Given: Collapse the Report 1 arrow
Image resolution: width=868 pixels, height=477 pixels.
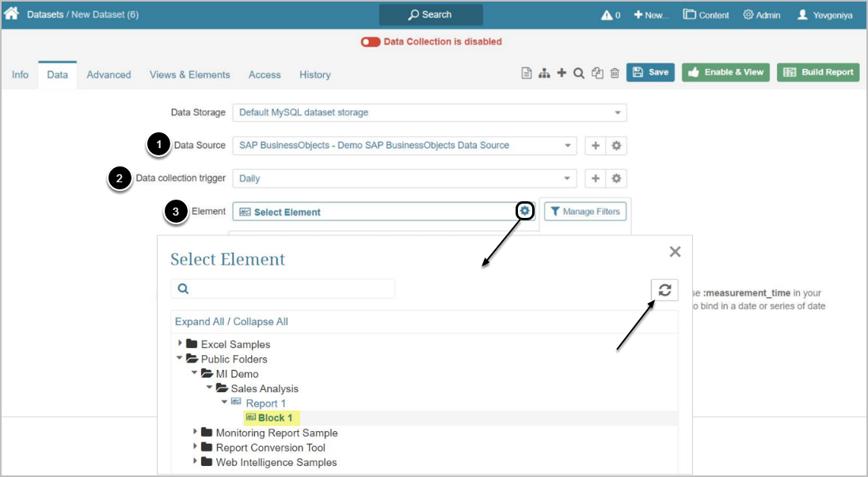Looking at the screenshot, I should click(224, 403).
